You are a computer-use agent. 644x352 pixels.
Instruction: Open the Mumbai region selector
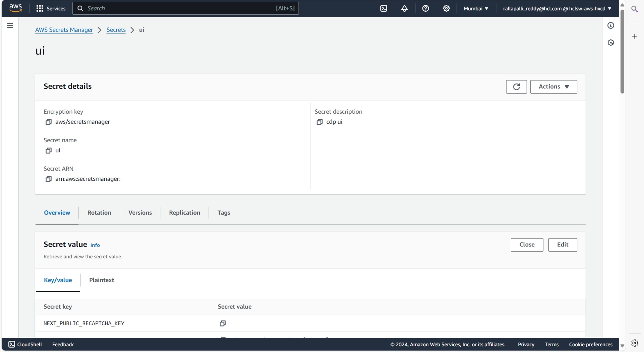point(475,8)
